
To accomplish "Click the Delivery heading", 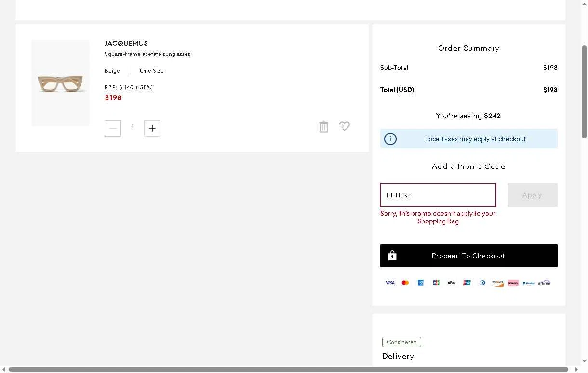I will click(398, 356).
